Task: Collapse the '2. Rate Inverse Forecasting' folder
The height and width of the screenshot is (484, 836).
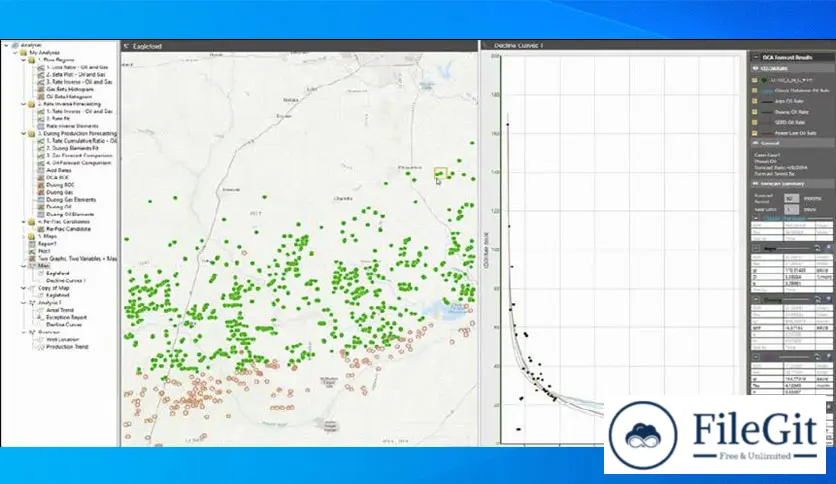Action: point(24,104)
